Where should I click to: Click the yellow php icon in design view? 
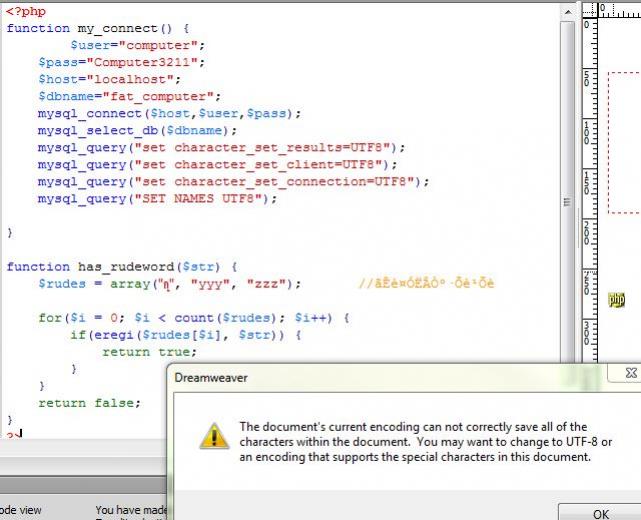click(x=616, y=300)
